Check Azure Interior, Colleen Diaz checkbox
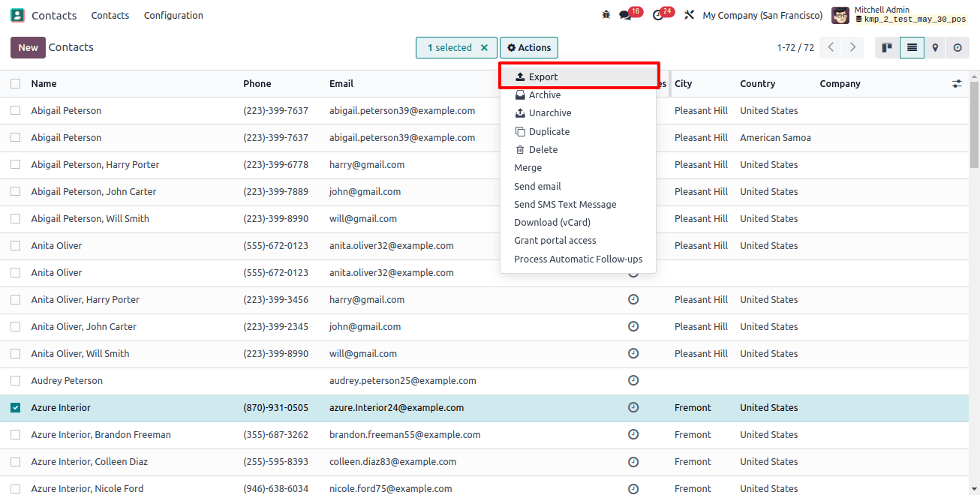The height and width of the screenshot is (495, 980). [15, 462]
